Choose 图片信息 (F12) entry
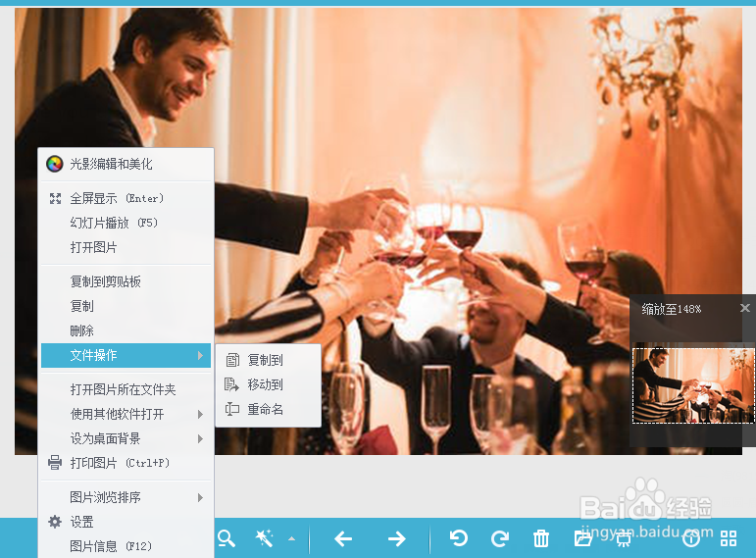Viewport: 756px width, 558px height. tap(126, 546)
